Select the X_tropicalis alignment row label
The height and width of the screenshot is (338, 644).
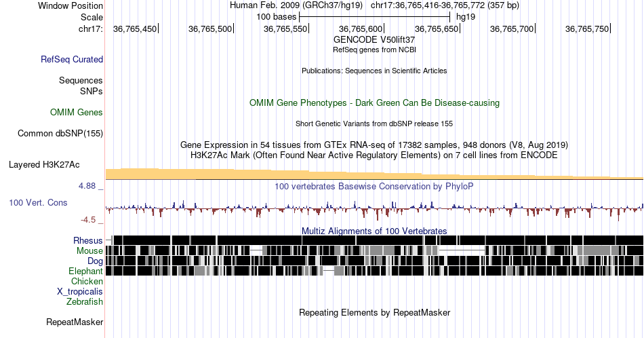click(80, 292)
